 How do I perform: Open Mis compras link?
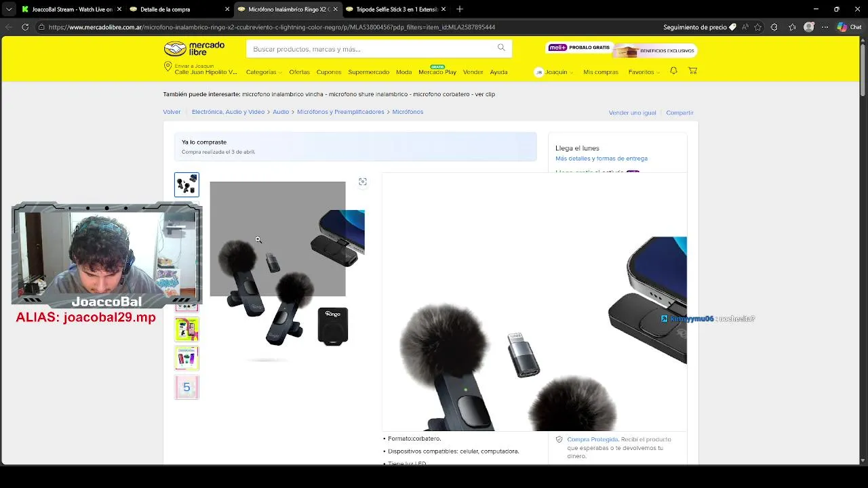click(601, 72)
